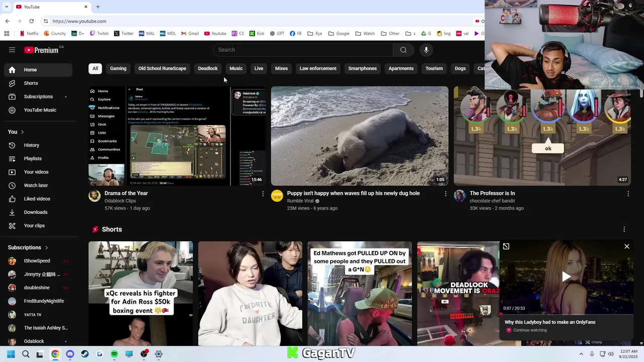The height and width of the screenshot is (362, 644).
Task: Open Playlists in the sidebar
Action: coord(38,158)
